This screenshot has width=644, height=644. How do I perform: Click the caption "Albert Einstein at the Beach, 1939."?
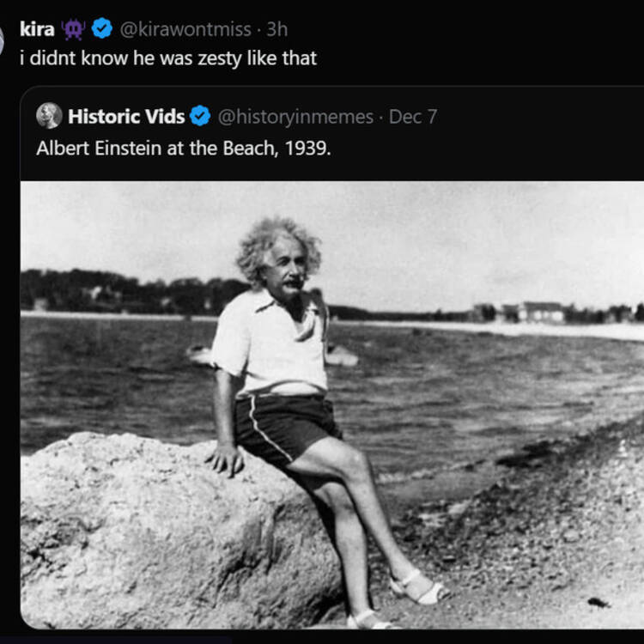tap(183, 149)
